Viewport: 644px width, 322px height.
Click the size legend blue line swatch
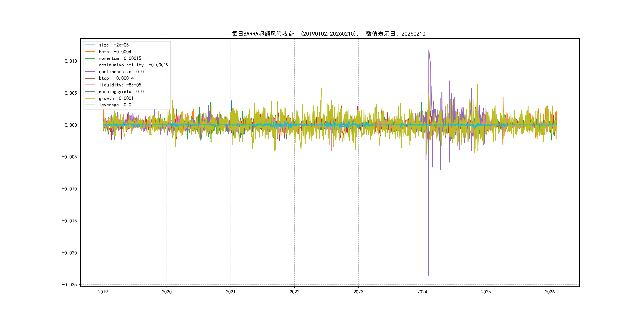(x=90, y=45)
